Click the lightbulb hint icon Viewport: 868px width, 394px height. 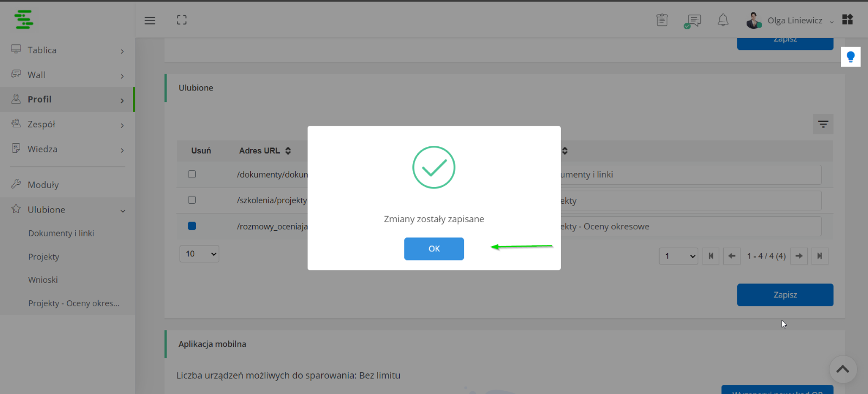[x=851, y=56]
